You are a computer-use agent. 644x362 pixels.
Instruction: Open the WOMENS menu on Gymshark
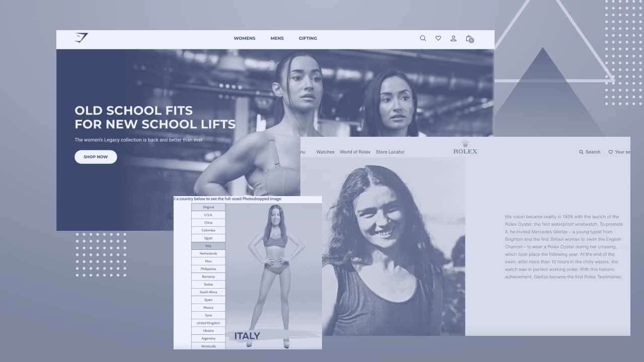pos(245,38)
